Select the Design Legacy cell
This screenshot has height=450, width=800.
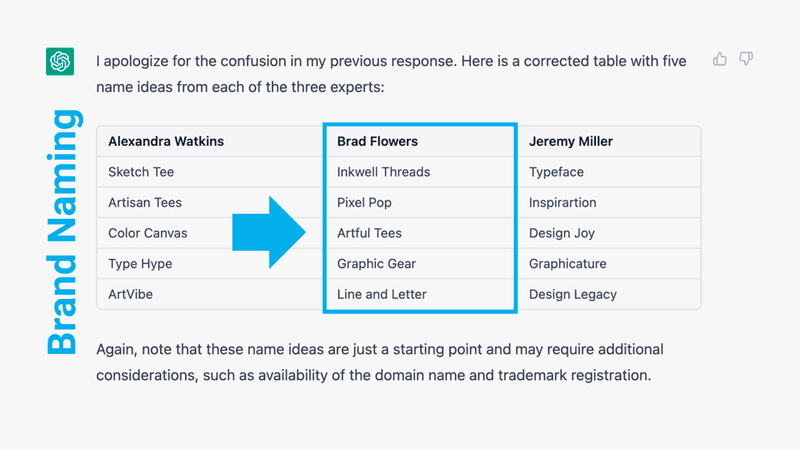[573, 294]
